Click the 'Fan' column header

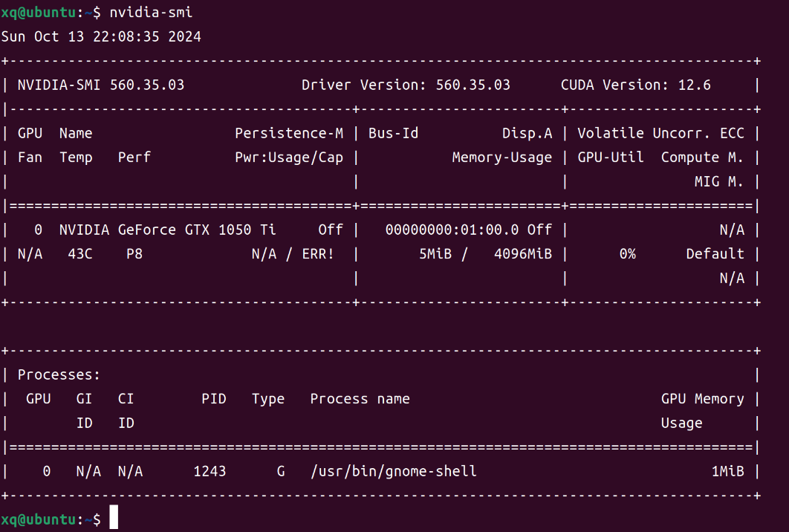point(30,157)
